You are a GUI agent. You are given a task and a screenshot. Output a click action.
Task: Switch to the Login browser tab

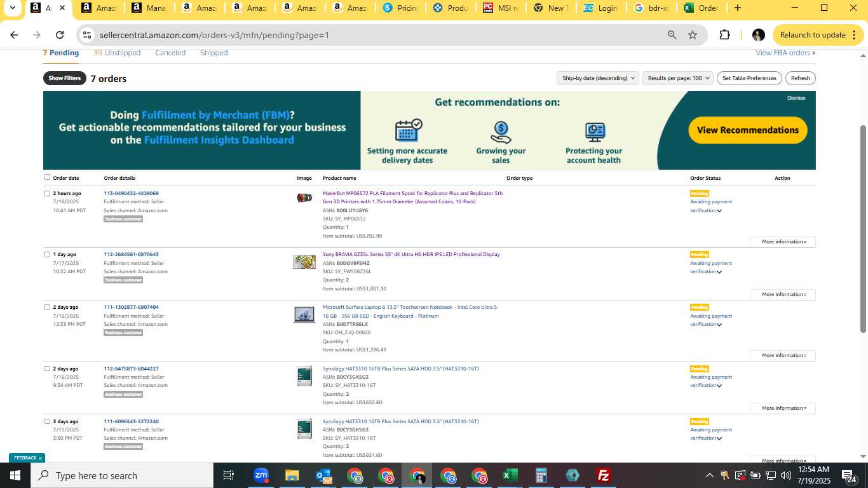pos(602,8)
